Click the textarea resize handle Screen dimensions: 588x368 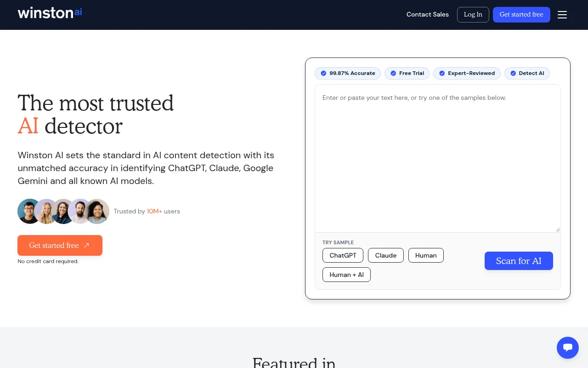coord(558,230)
